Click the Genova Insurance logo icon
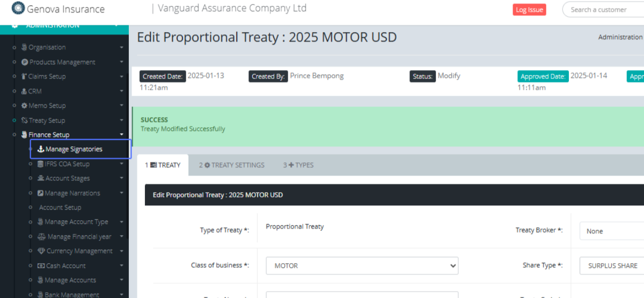644x298 pixels. coord(18,9)
